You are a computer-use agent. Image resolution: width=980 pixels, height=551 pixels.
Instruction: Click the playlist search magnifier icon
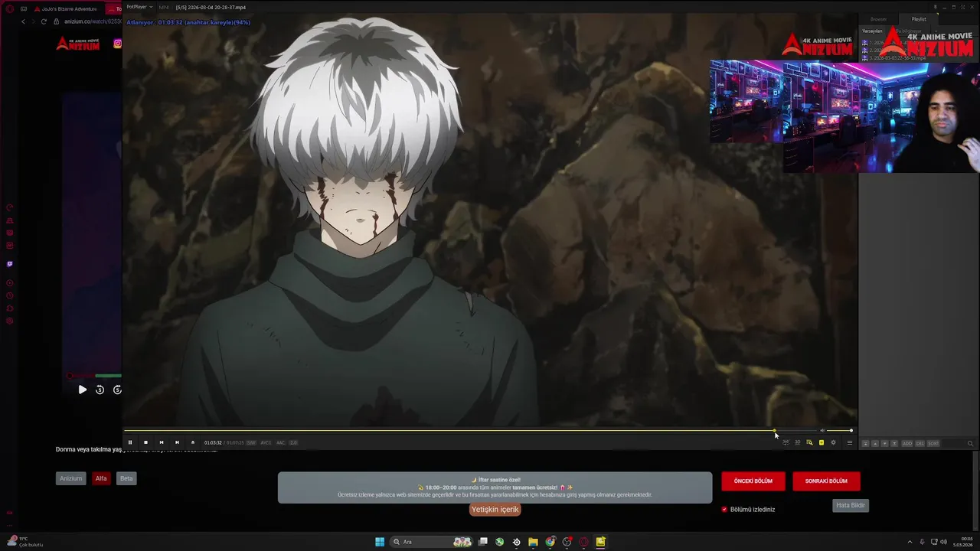(x=970, y=443)
